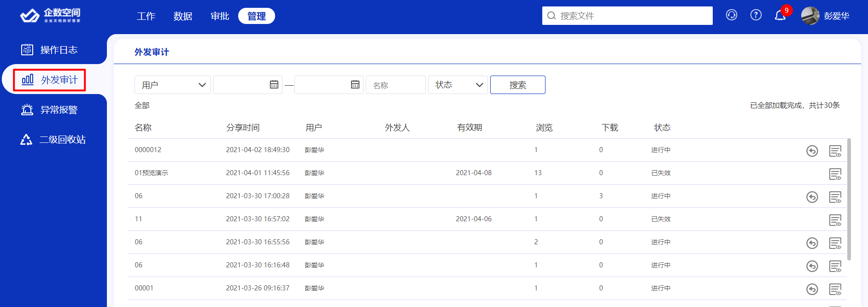Open the start date calendar picker
The image size is (868, 307).
click(x=274, y=84)
